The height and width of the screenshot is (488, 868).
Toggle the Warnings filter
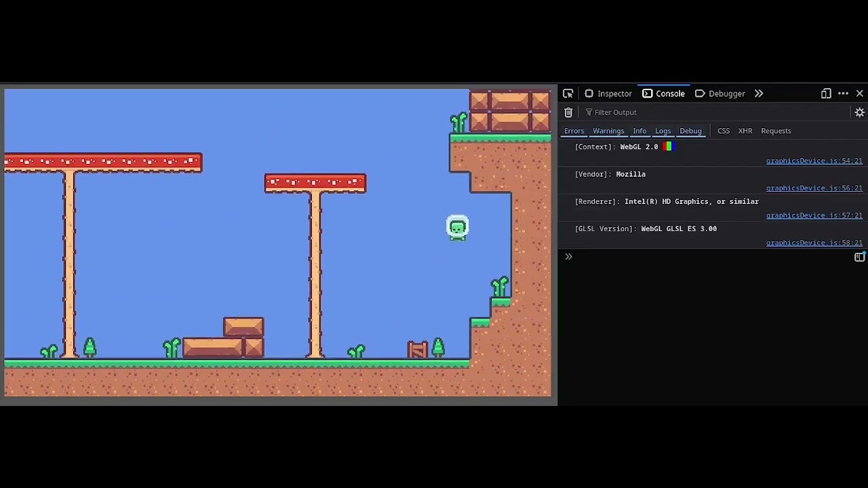tap(608, 131)
